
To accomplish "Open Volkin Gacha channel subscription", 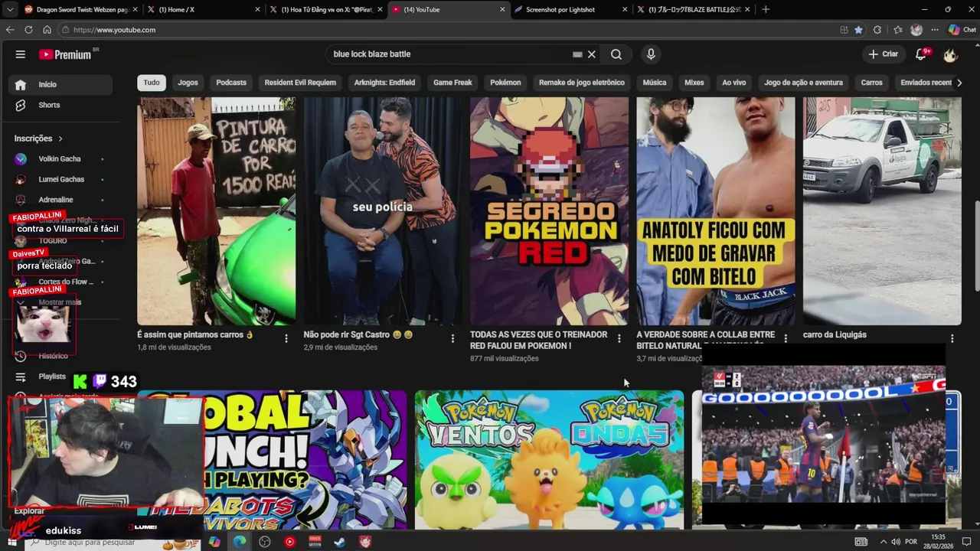I will click(61, 159).
